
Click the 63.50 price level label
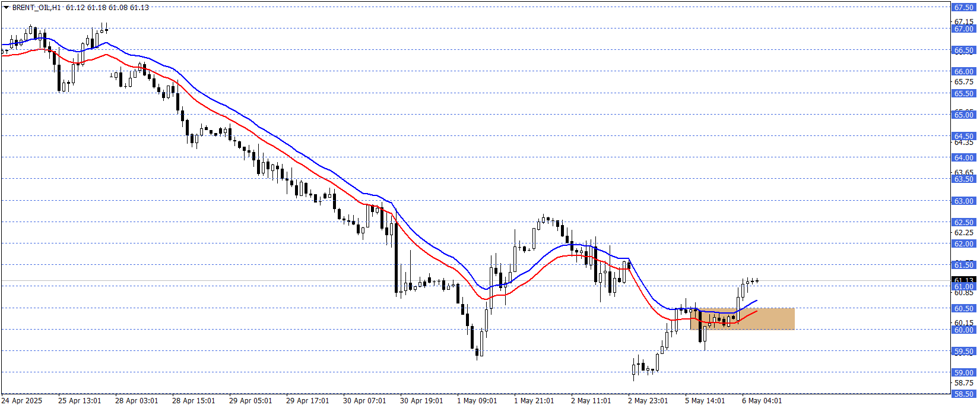(965, 179)
